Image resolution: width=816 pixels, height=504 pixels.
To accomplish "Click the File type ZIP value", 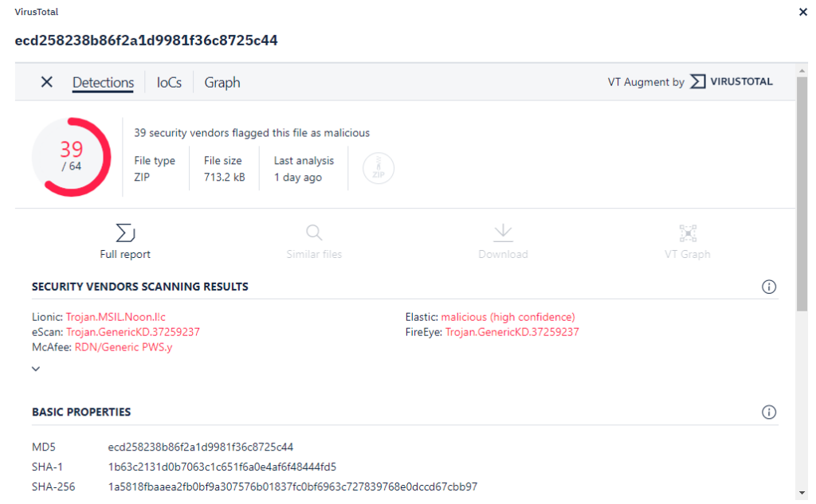I will click(142, 177).
